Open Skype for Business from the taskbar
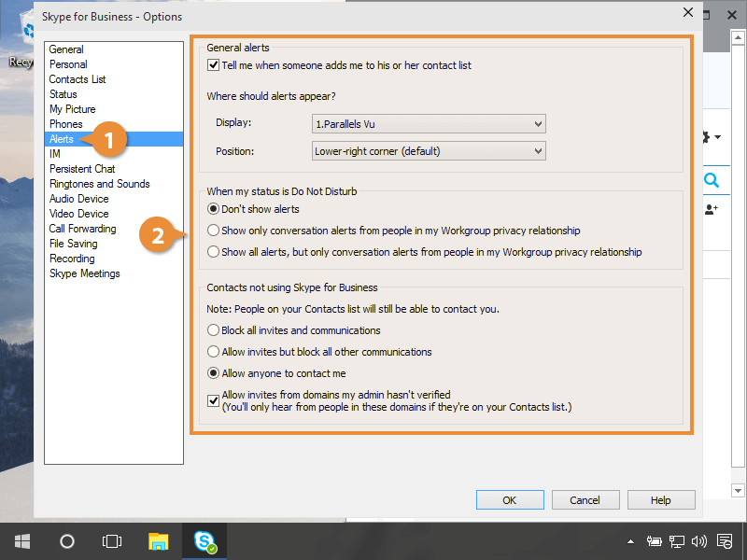The height and width of the screenshot is (560, 747). pos(204,540)
